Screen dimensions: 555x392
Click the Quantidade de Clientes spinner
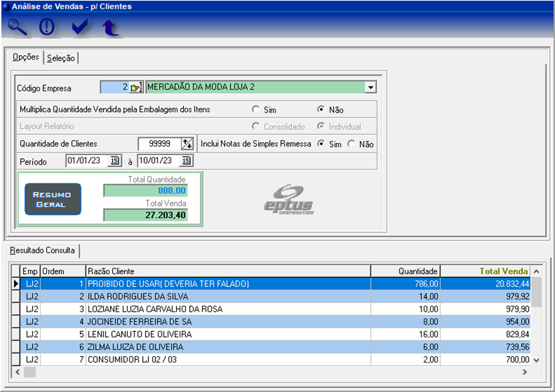187,144
